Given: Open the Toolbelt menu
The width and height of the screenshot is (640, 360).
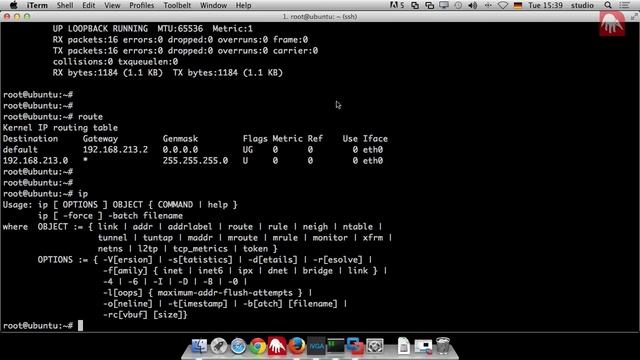Looking at the screenshot, I should [177, 5].
